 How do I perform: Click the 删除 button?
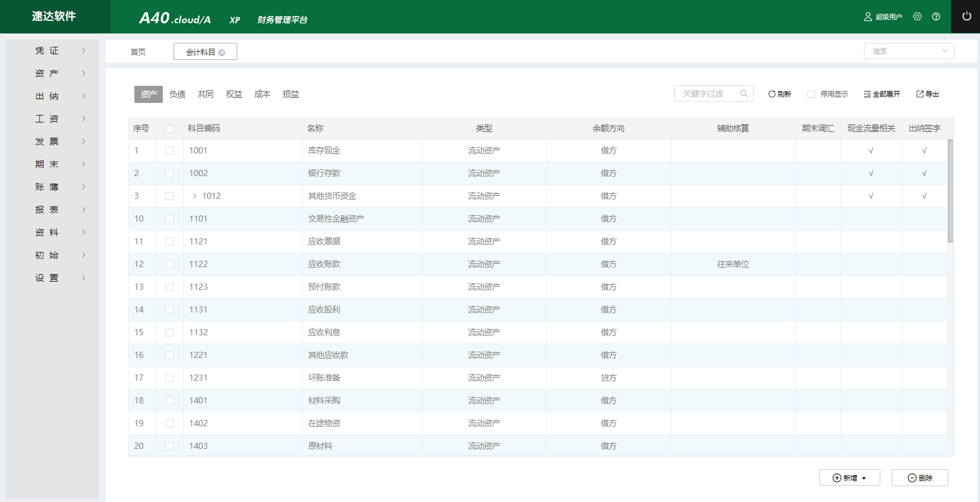(920, 477)
